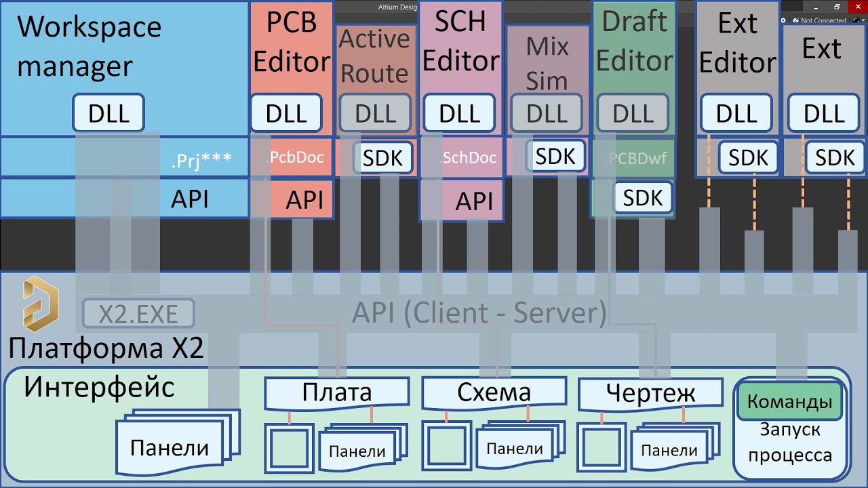Select the Draft Editor title

(633, 41)
